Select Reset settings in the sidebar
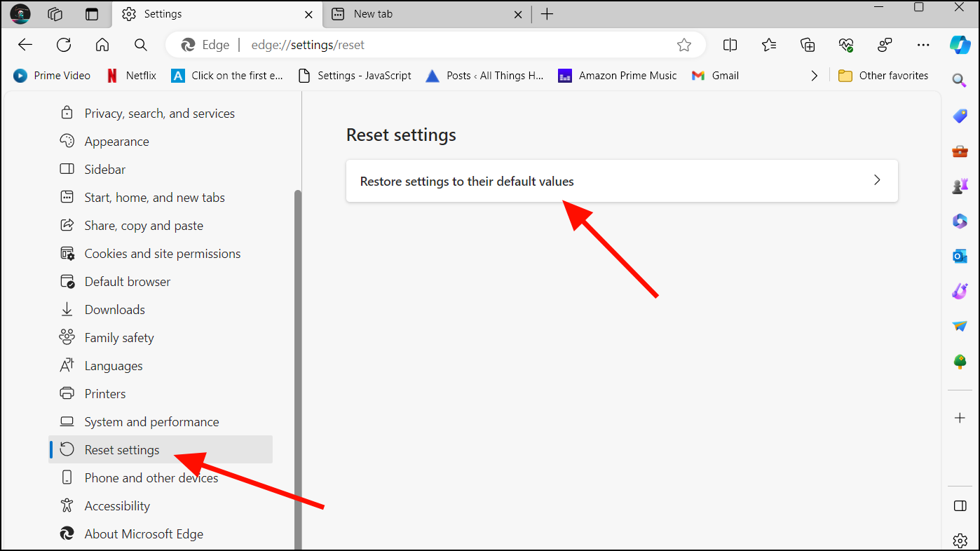This screenshot has height=551, width=980. click(x=121, y=449)
